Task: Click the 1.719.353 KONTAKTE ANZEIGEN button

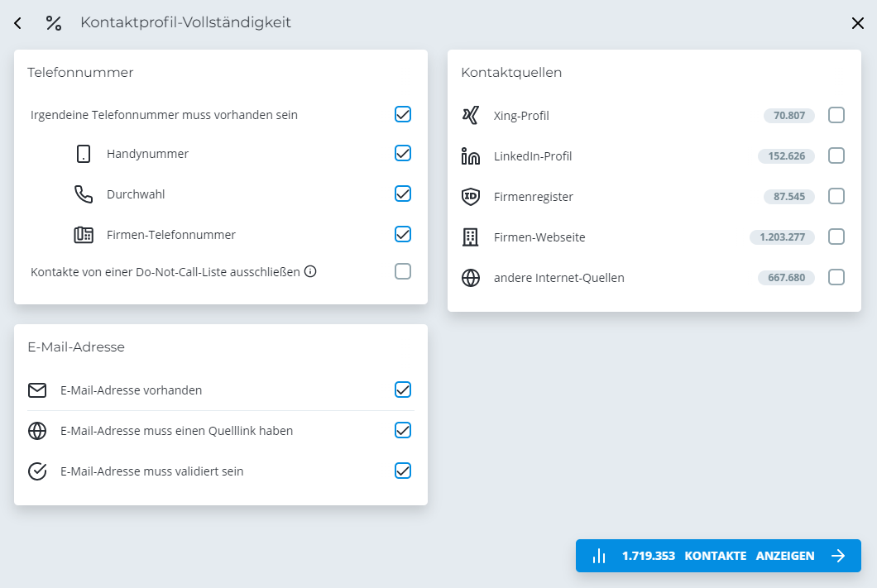Action: point(719,556)
